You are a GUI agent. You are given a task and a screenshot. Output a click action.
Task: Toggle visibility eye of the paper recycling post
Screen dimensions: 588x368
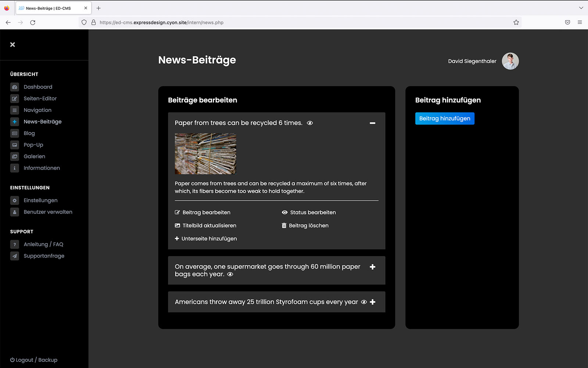pos(310,123)
